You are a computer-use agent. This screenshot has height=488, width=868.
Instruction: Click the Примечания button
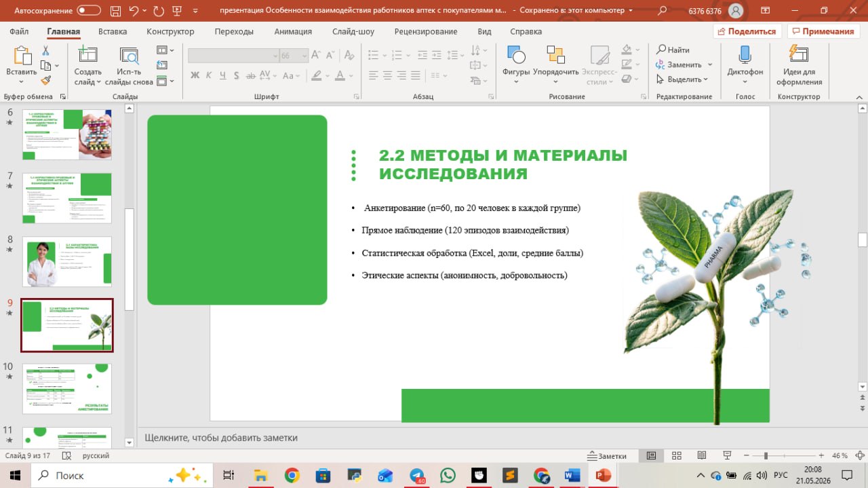[x=822, y=31]
